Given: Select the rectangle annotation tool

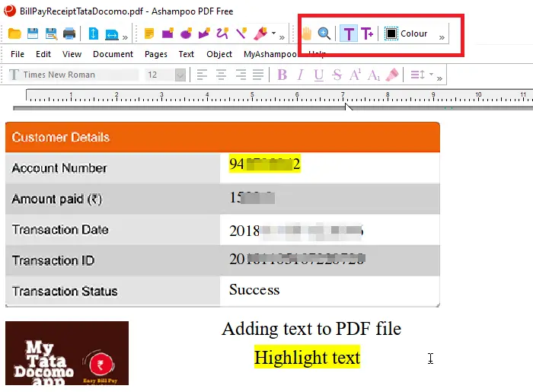Looking at the screenshot, I should click(x=168, y=33).
